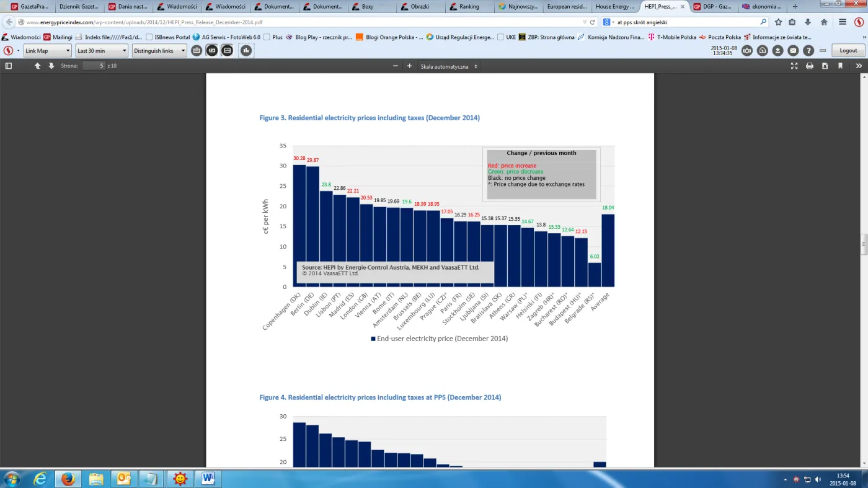The width and height of the screenshot is (868, 488).
Task: Expand the Link Map dropdown
Action: tap(48, 51)
